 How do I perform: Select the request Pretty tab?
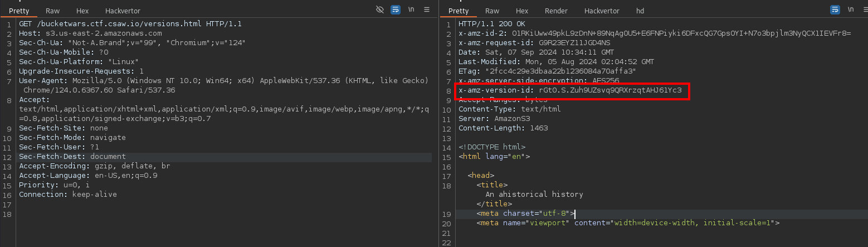click(19, 11)
